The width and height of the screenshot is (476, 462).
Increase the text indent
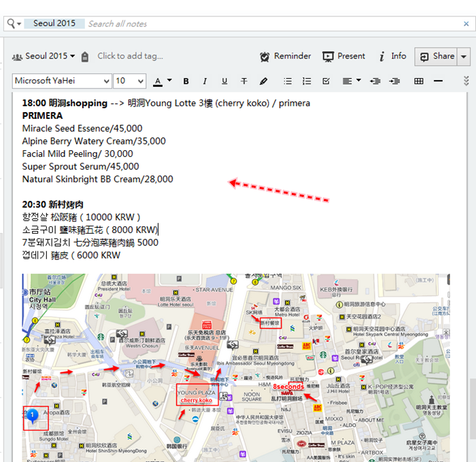[x=394, y=81]
